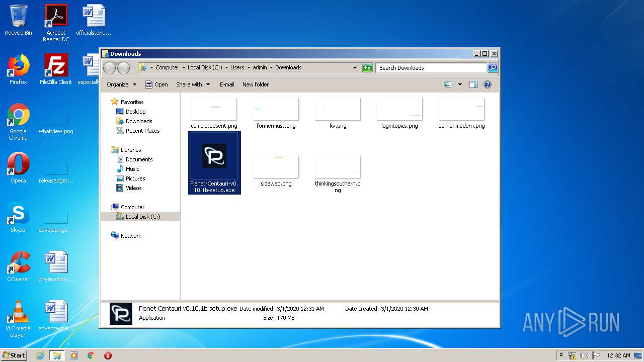Open the volume icon in system tray

(584, 355)
